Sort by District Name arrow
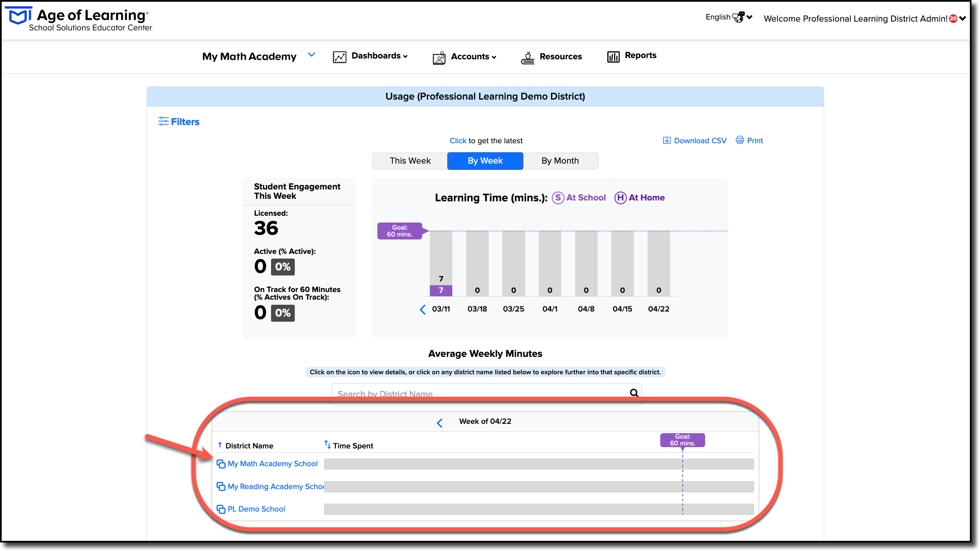Screen dimensions: 980x551 pyautogui.click(x=220, y=445)
